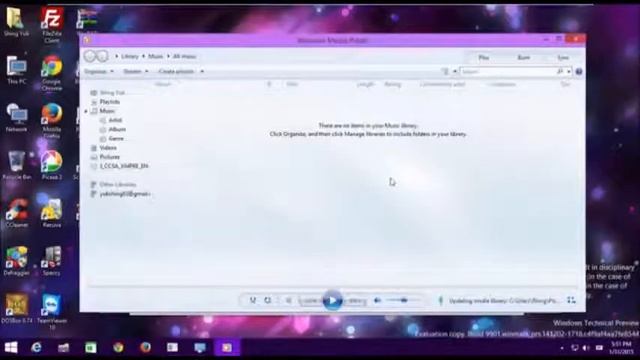
Task: Open the CCleaner desktop icon
Action: coord(17,213)
